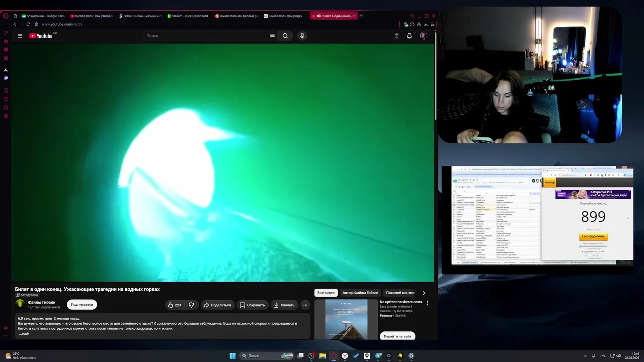Click the Windows taskbar Поиск search box
Viewport: 644px width, 362px height.
click(x=267, y=356)
